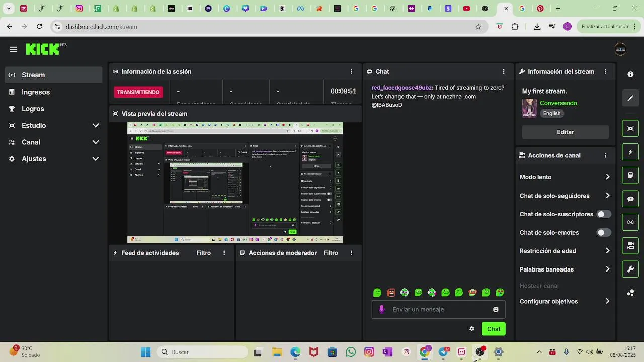This screenshot has width=644, height=362.
Task: Click the English language tag
Action: (x=552, y=114)
